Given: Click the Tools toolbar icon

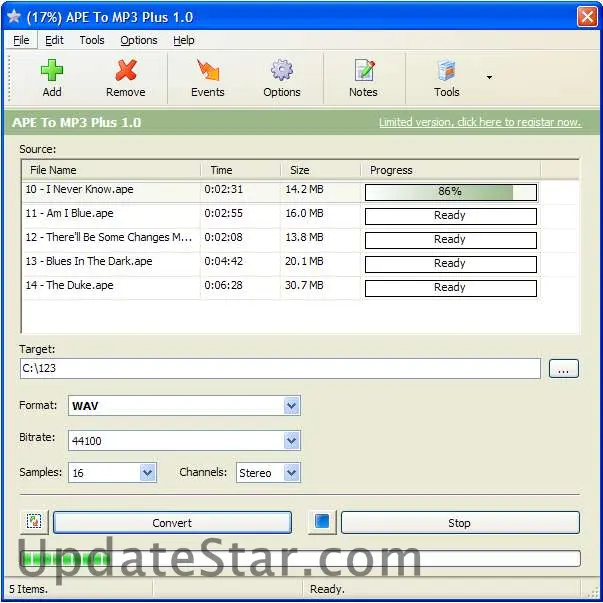Looking at the screenshot, I should (446, 70).
